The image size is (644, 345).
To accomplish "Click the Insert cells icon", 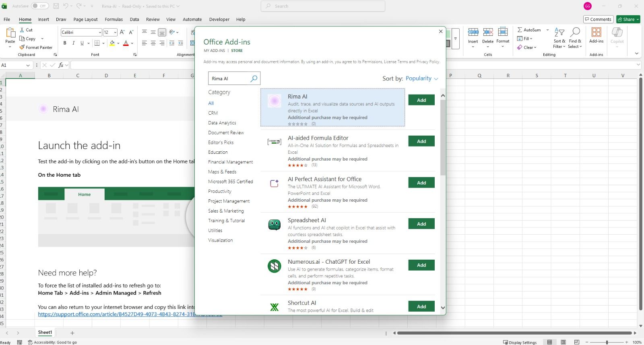I will pos(473,32).
